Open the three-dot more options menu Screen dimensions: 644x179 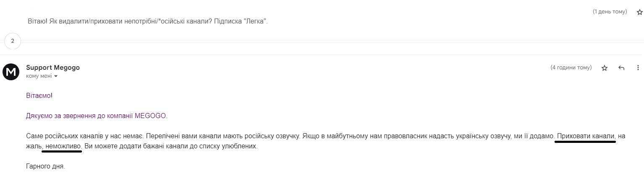coord(638,68)
